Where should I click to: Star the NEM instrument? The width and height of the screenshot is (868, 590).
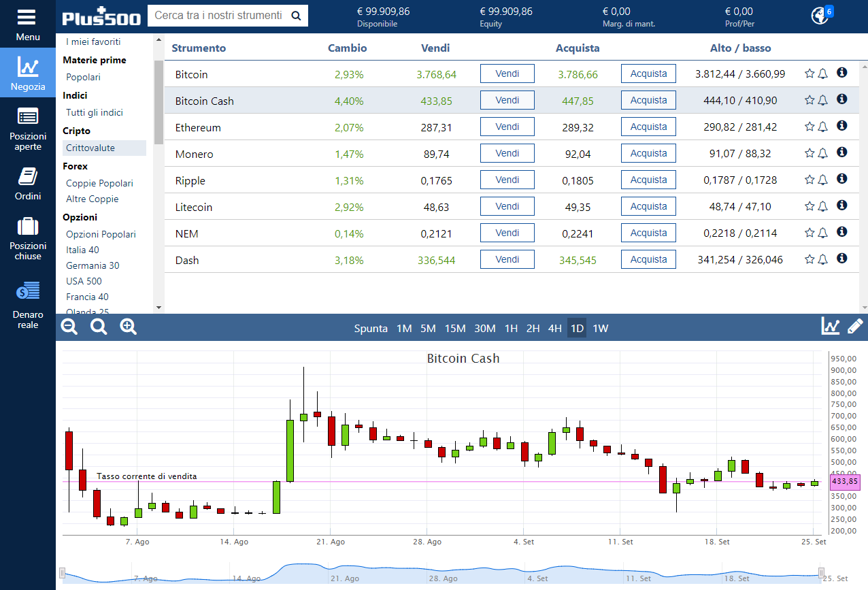pyautogui.click(x=809, y=233)
